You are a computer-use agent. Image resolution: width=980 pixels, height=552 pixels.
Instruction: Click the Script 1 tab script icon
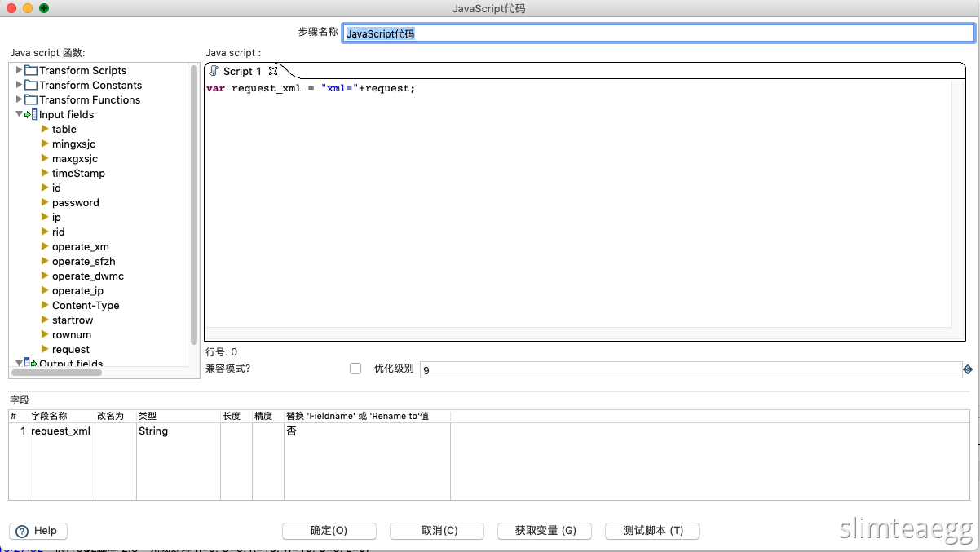coord(214,71)
